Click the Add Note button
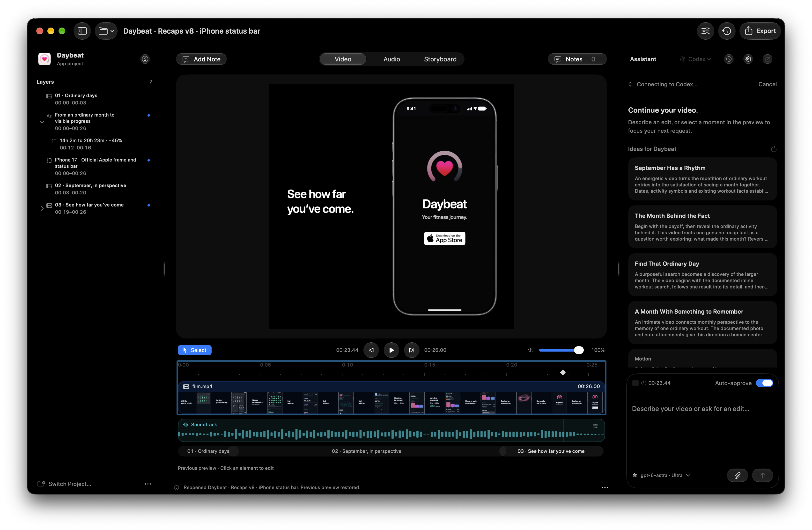Image resolution: width=812 pixels, height=530 pixels. point(201,59)
